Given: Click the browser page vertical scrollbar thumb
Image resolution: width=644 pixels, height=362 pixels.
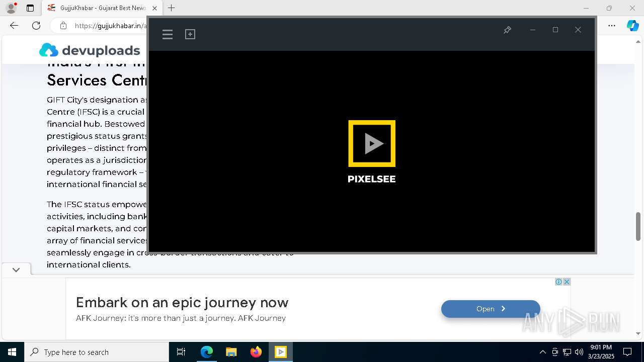Looking at the screenshot, I should 638,227.
